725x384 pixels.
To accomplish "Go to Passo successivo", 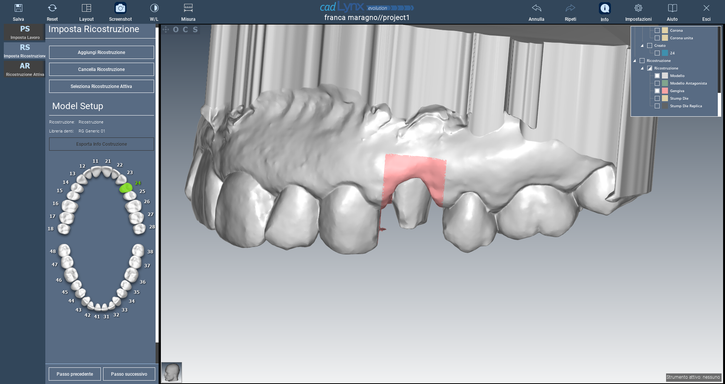I will [129, 373].
